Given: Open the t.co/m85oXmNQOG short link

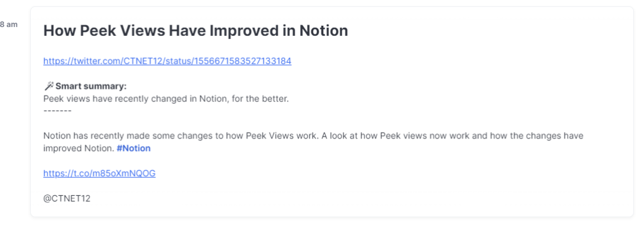Looking at the screenshot, I should tap(99, 174).
